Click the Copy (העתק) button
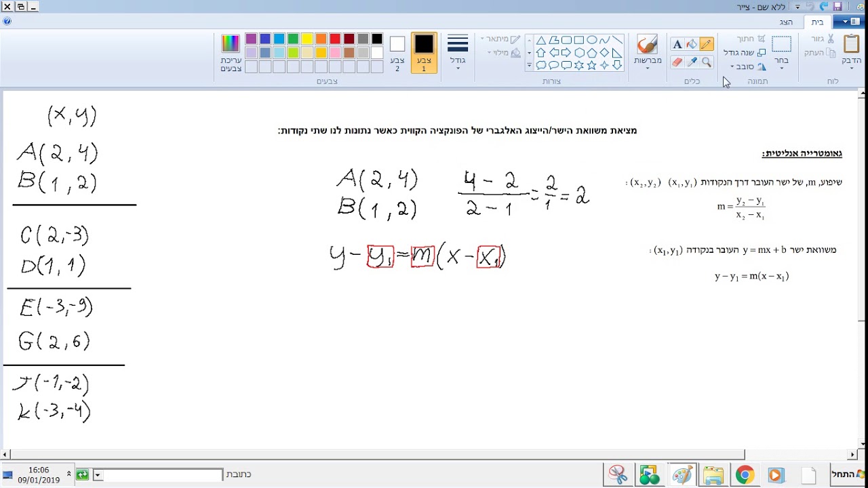Image resolution: width=868 pixels, height=488 pixels. [820, 52]
